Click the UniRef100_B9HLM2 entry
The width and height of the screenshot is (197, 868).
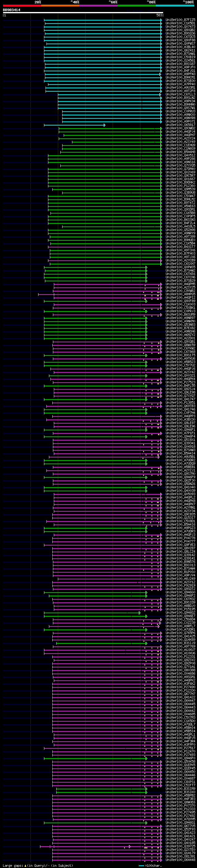pyautogui.click(x=180, y=200)
